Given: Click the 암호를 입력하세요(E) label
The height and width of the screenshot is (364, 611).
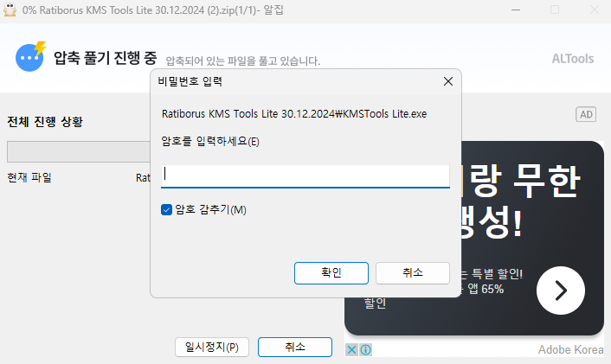Looking at the screenshot, I should coord(210,141).
